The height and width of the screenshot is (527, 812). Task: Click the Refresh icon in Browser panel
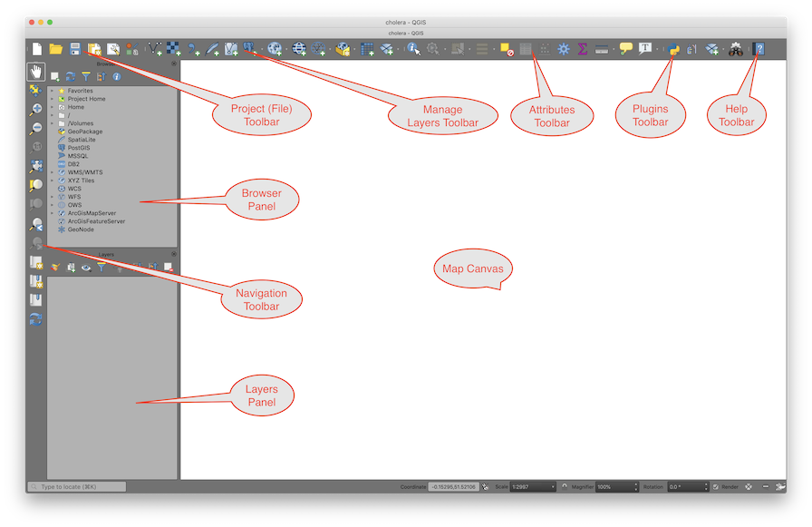click(x=70, y=77)
